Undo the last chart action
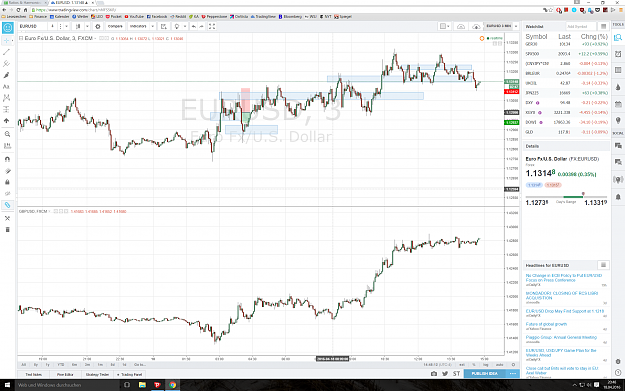Viewport: 625px width, 391px height. coord(193,26)
